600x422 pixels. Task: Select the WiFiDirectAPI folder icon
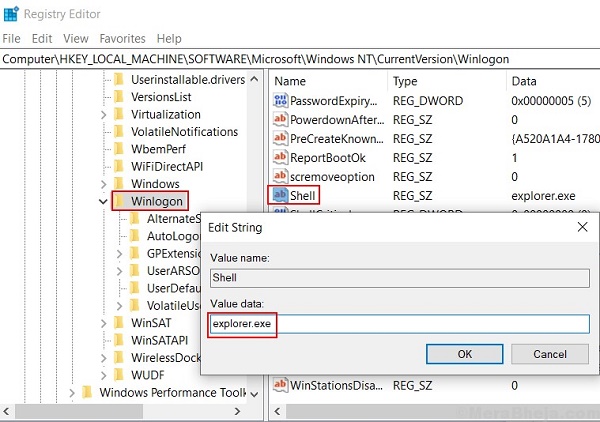[119, 166]
